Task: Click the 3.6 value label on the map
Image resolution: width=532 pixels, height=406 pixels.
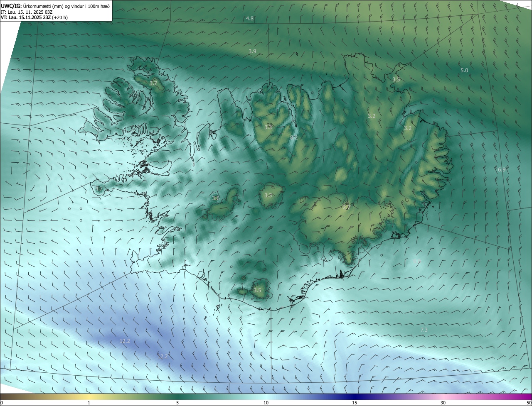Action: click(x=216, y=198)
